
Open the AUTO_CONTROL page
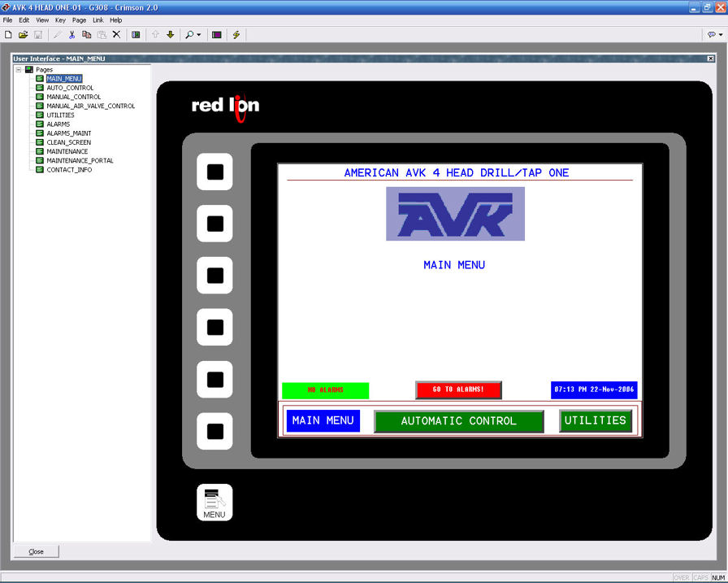click(70, 88)
